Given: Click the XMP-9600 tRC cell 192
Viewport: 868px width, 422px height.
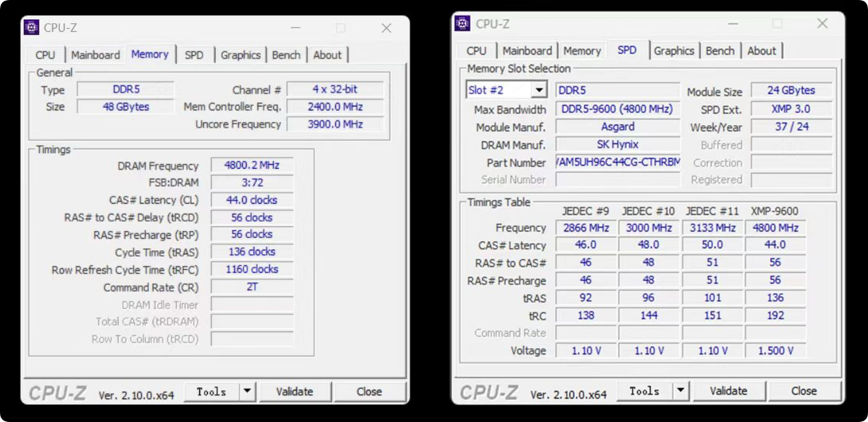Looking at the screenshot, I should click(775, 315).
